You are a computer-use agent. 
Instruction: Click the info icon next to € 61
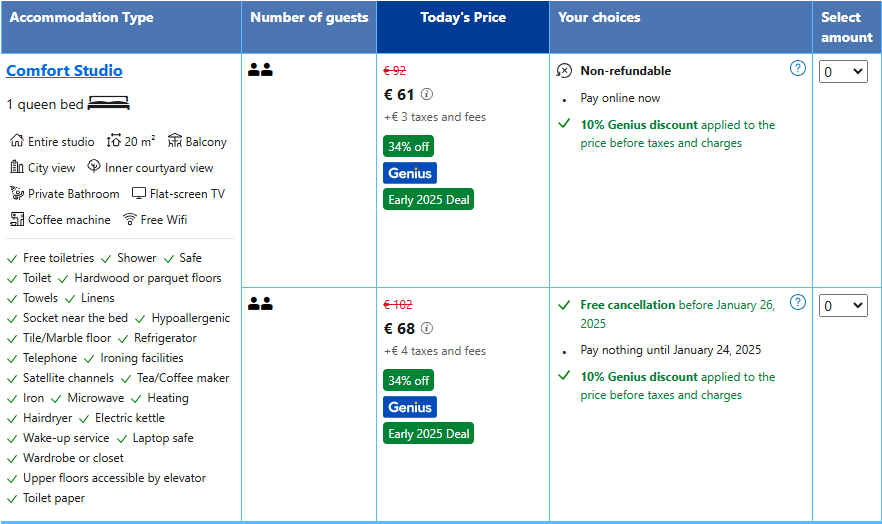pos(427,94)
